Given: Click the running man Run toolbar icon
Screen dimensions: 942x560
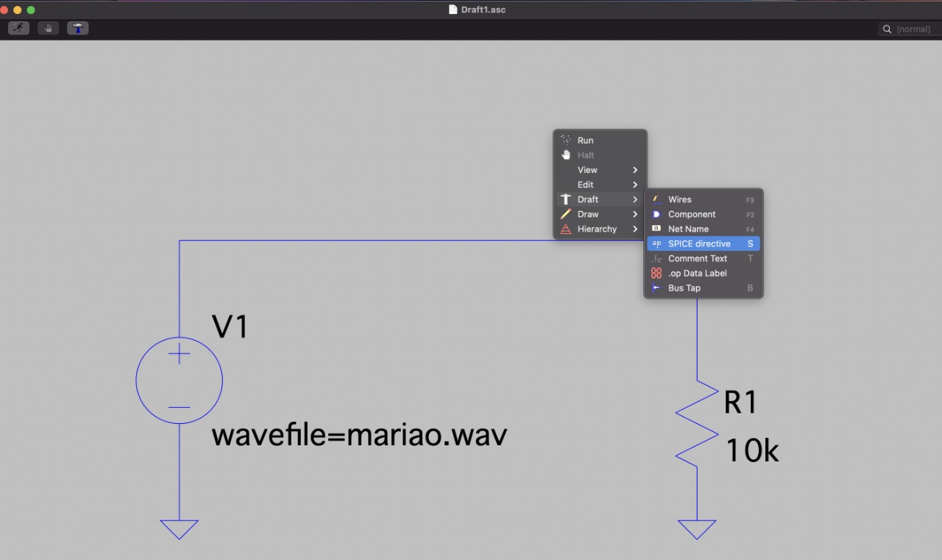Looking at the screenshot, I should coord(18,29).
